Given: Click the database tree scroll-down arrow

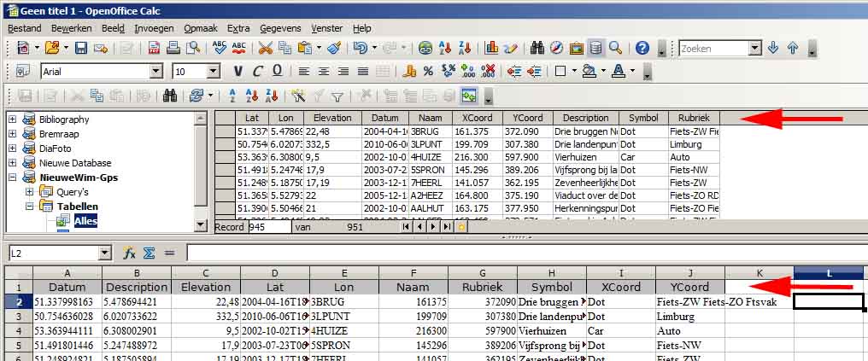Looking at the screenshot, I should (x=201, y=225).
